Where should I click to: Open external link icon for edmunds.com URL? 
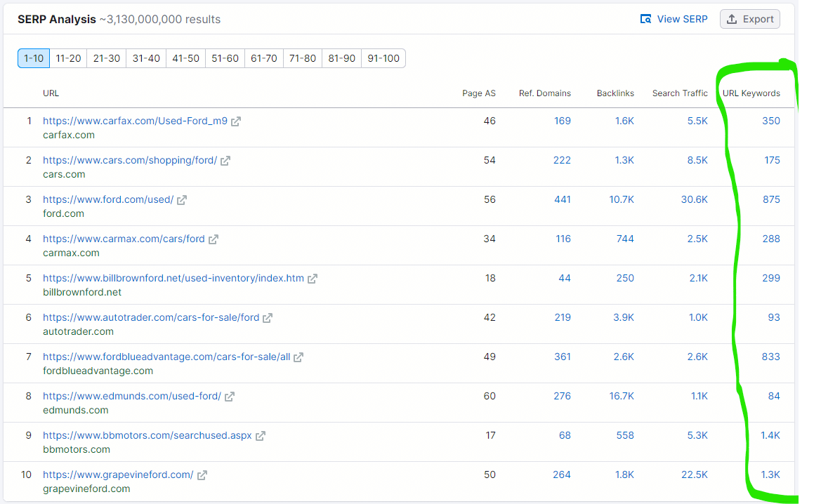pos(230,396)
